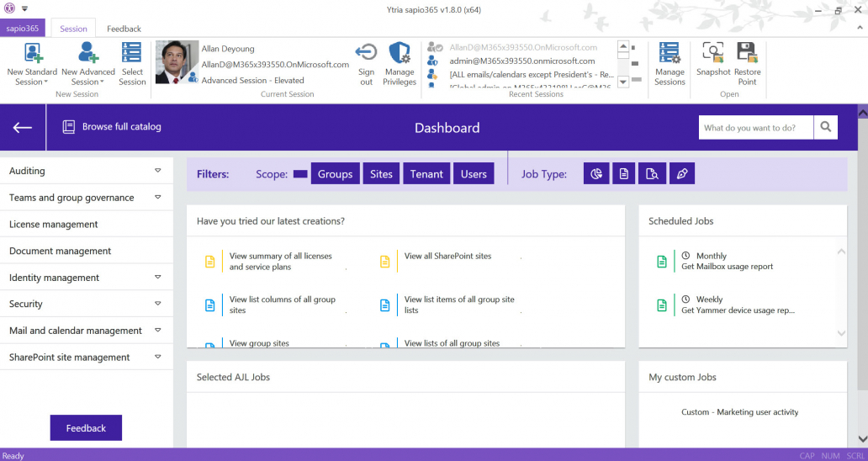This screenshot has height=461, width=868.
Task: Expand the Auditing category
Action: click(158, 171)
